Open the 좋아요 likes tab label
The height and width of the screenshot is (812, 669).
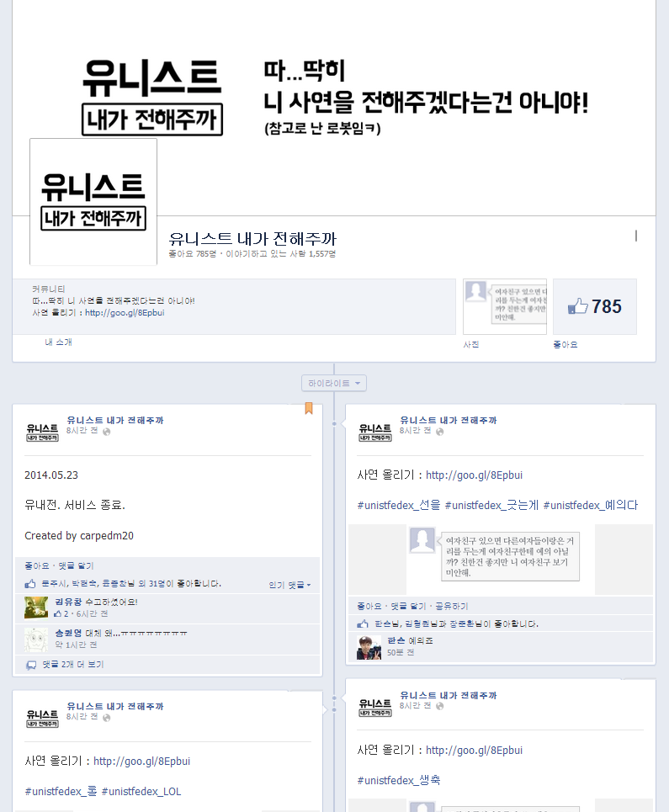(565, 344)
